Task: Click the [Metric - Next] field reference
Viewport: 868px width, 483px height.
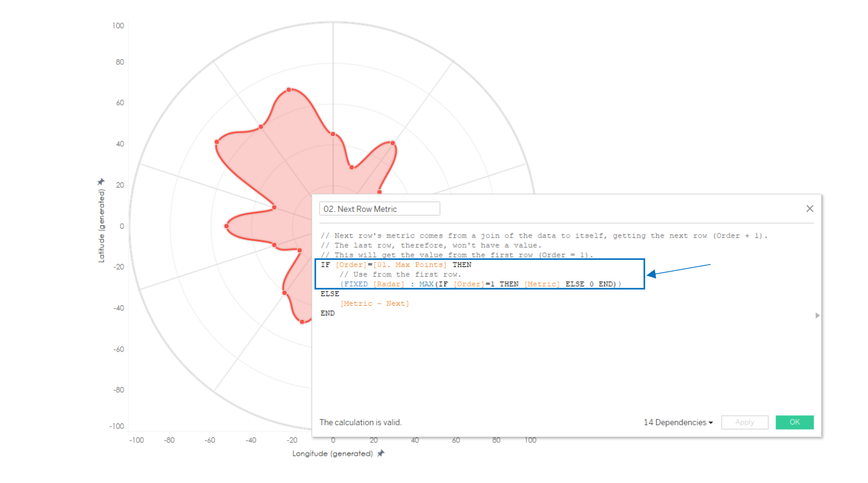Action: click(x=374, y=303)
